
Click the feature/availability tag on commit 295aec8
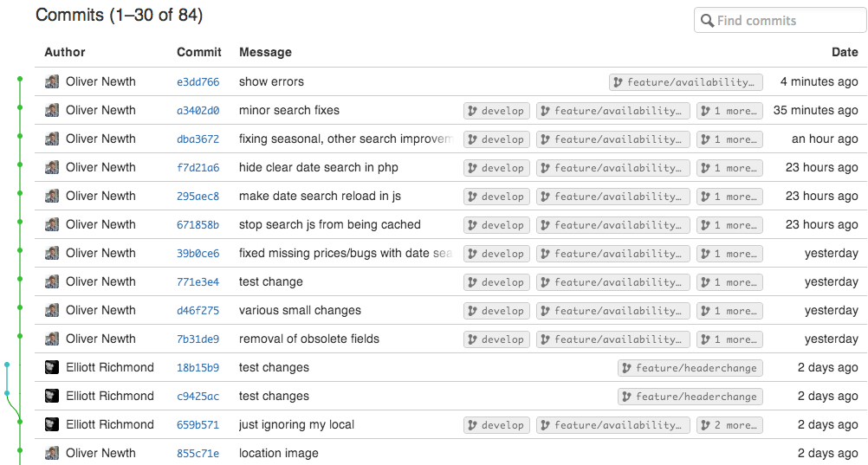pyautogui.click(x=612, y=197)
